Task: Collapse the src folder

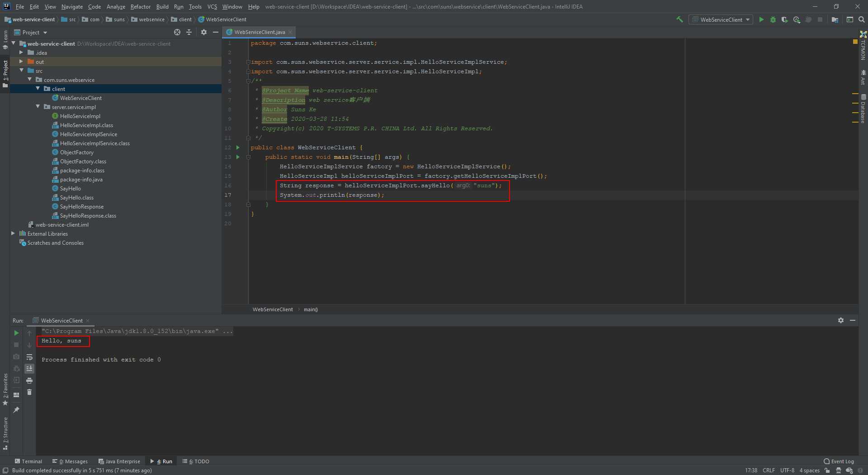Action: (21, 71)
